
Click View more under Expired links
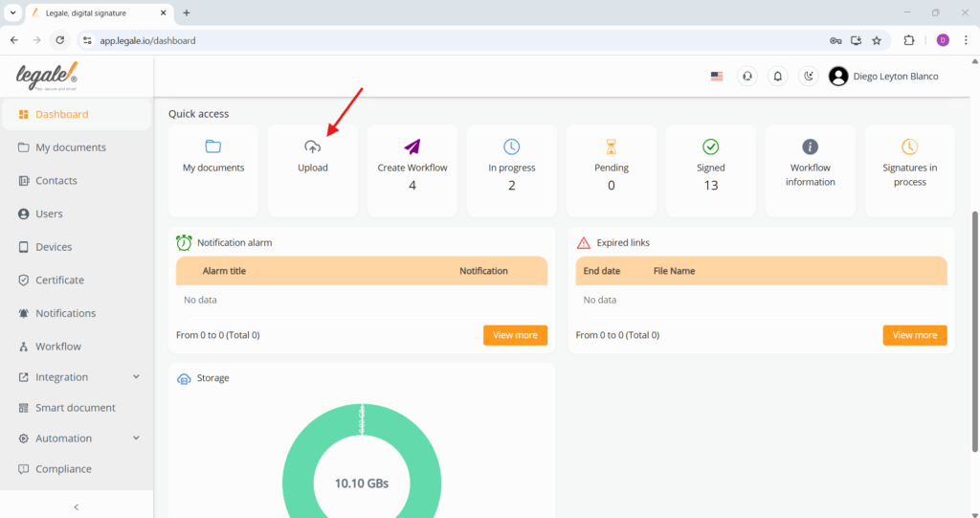[x=914, y=335]
